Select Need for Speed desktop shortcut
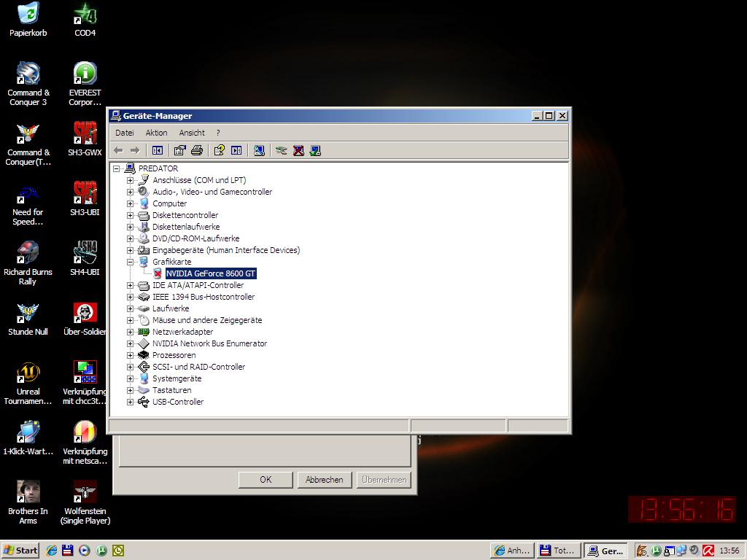Image resolution: width=747 pixels, height=560 pixels. click(x=28, y=206)
